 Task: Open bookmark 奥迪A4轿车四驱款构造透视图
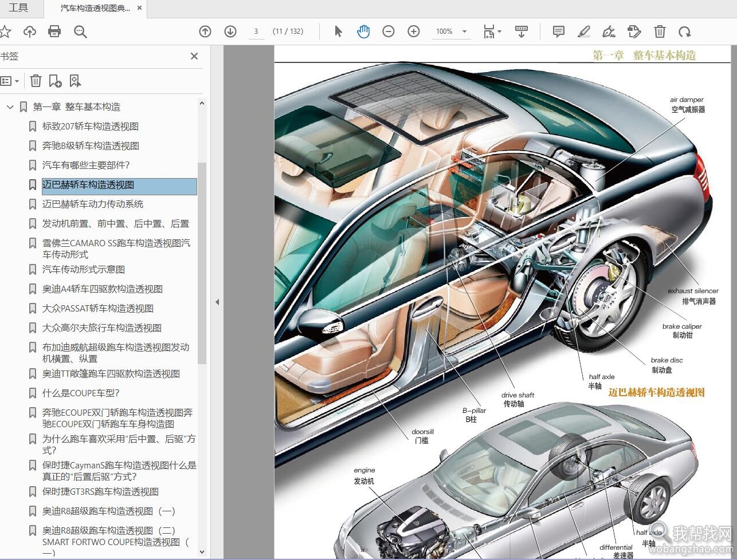[103, 289]
